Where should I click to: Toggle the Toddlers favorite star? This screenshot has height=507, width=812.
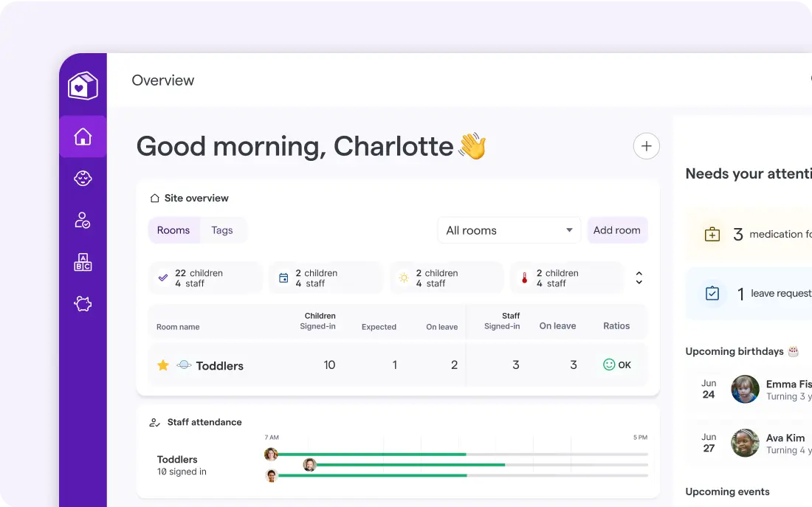coord(163,365)
